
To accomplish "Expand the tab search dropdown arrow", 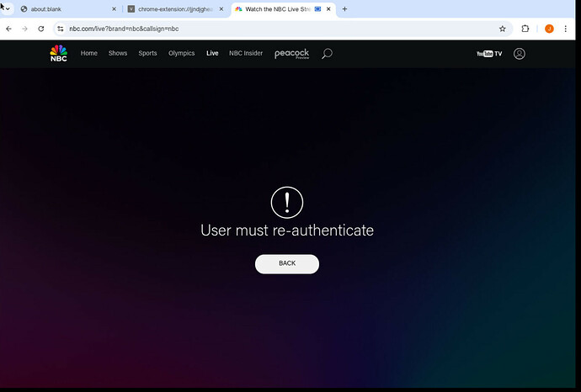I will coord(6,8).
